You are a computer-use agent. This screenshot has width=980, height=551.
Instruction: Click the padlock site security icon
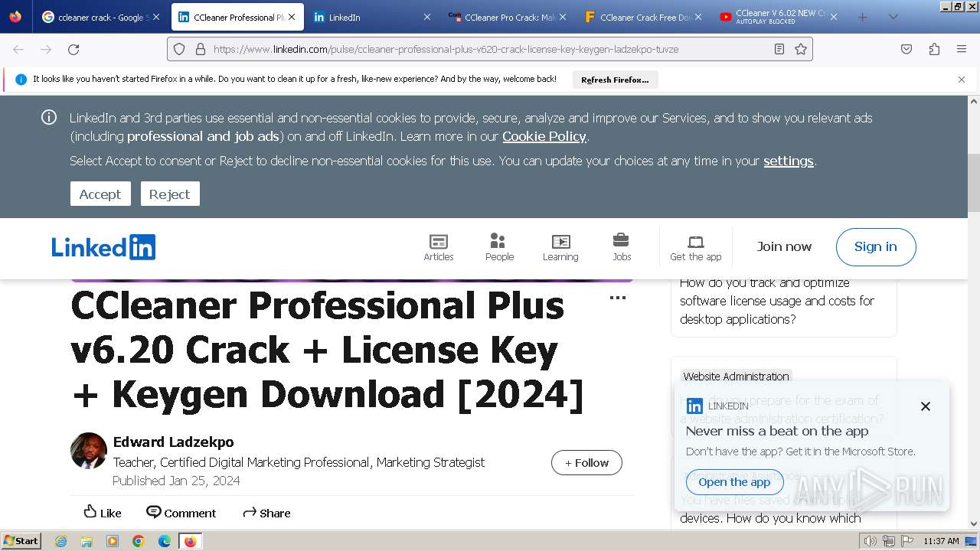[201, 49]
